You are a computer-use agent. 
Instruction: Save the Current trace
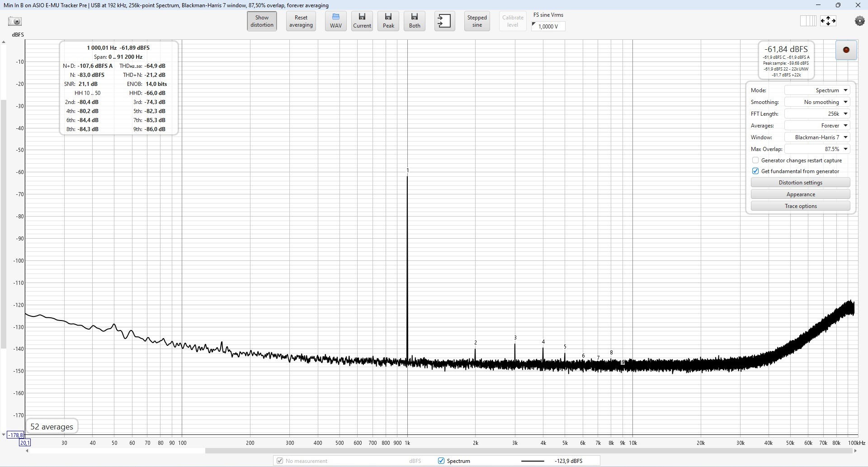(x=362, y=21)
